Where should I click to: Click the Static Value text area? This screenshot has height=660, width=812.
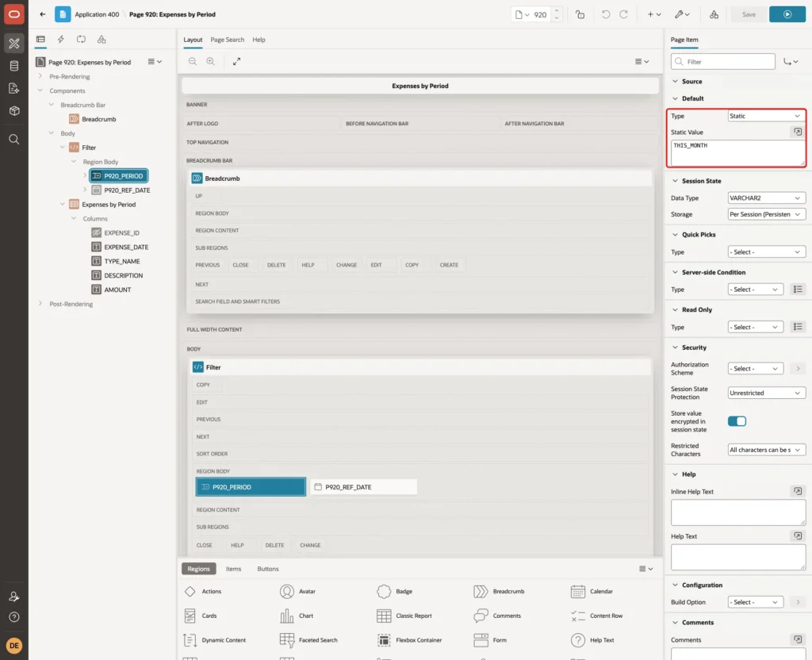738,153
